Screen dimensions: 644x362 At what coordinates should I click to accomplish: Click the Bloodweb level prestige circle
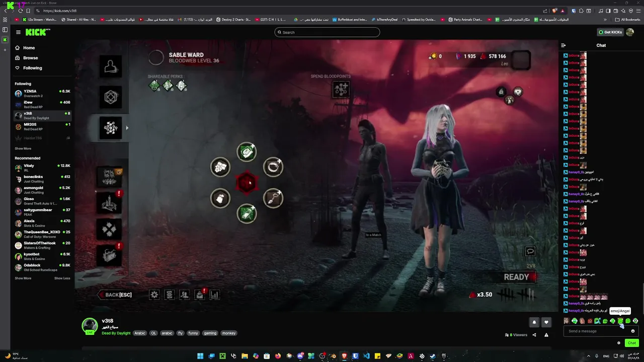pyautogui.click(x=156, y=57)
